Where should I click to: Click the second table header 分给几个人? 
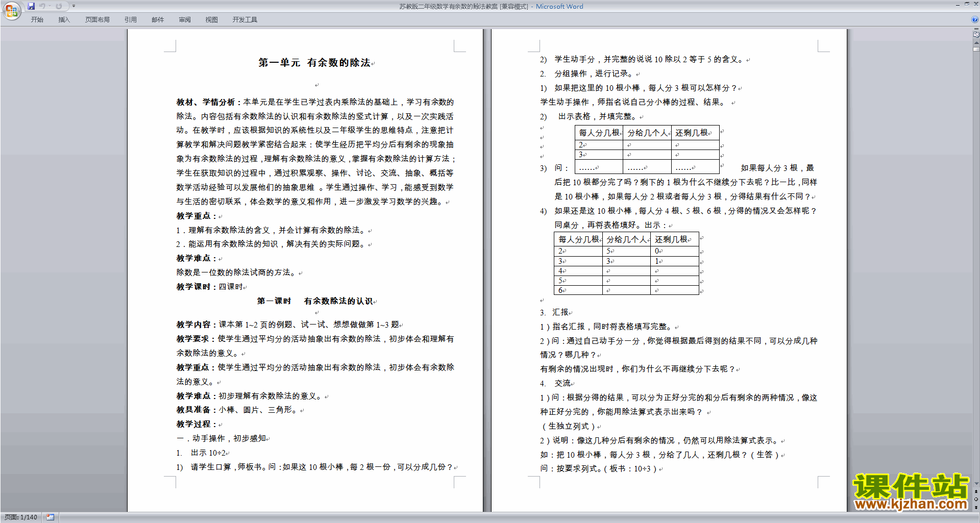tap(627, 239)
